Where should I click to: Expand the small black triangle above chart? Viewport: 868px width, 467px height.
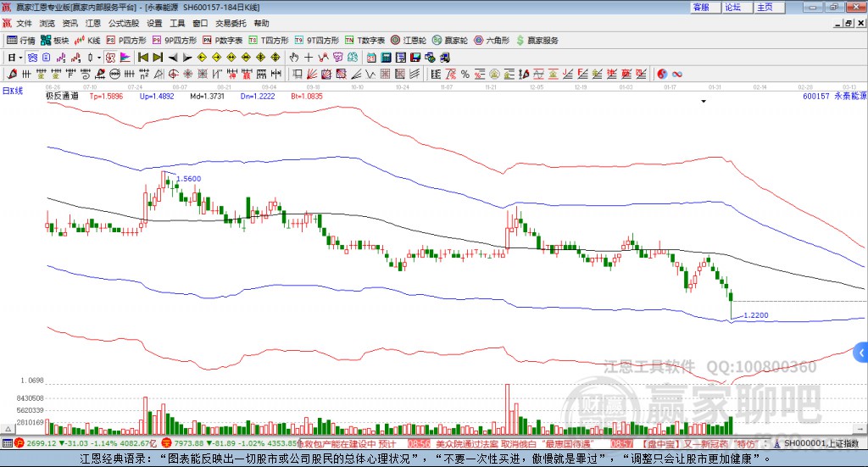(703, 101)
